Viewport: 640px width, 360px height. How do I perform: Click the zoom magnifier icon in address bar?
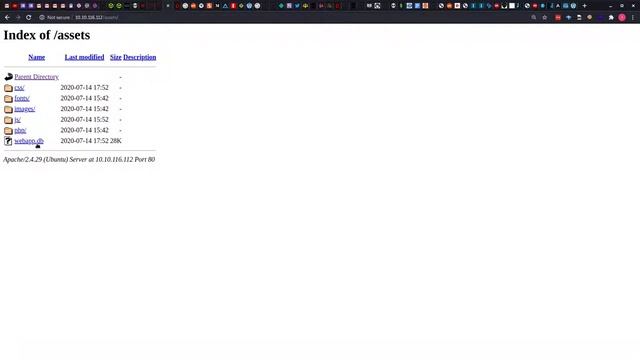533,18
